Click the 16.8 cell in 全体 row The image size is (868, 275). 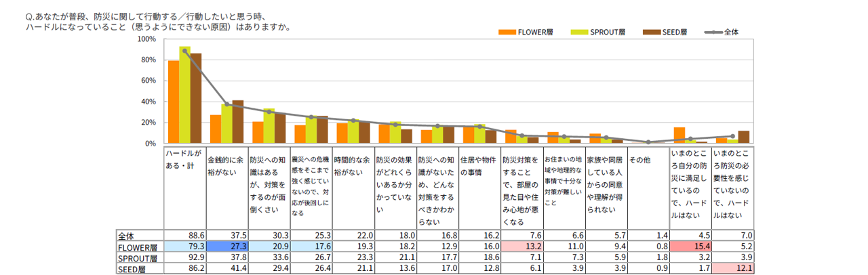pyautogui.click(x=437, y=236)
